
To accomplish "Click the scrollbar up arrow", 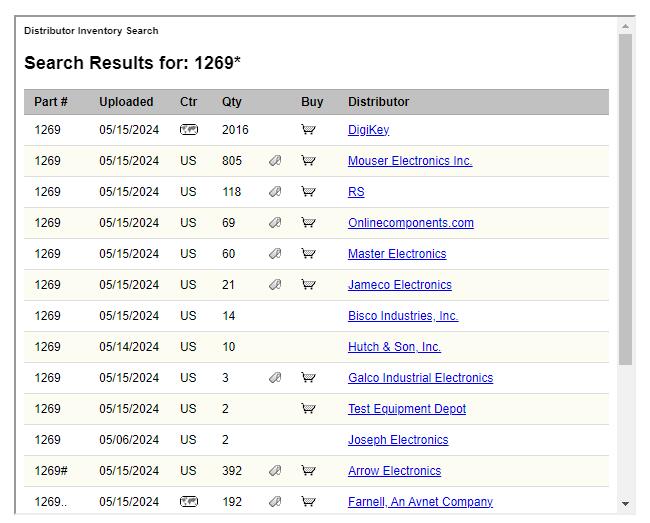I will tap(625, 27).
